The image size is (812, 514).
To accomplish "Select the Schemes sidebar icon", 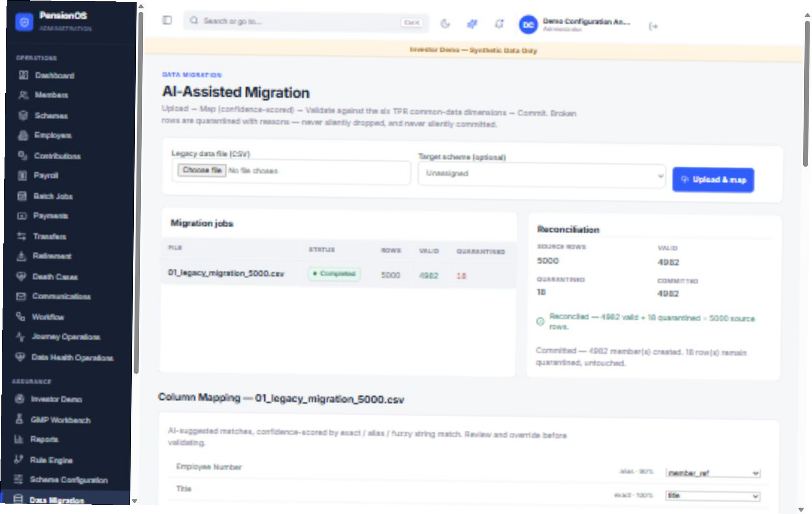I will pyautogui.click(x=23, y=116).
